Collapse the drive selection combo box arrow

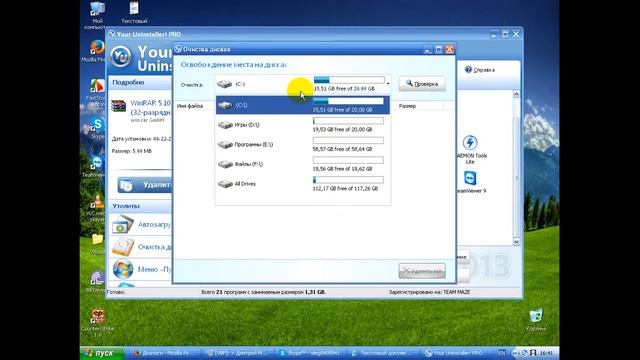388,84
